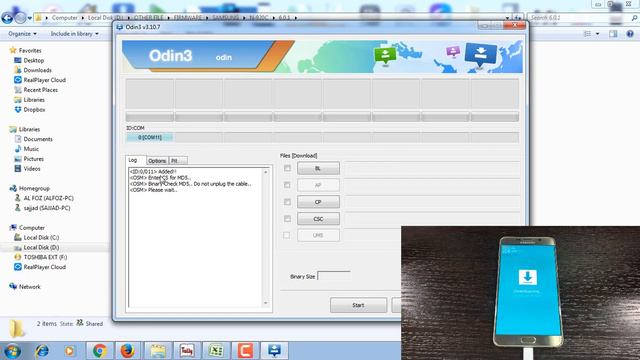Click the first Odin progress bar
Image resolution: width=640 pixels, height=360 pixels.
150,118
